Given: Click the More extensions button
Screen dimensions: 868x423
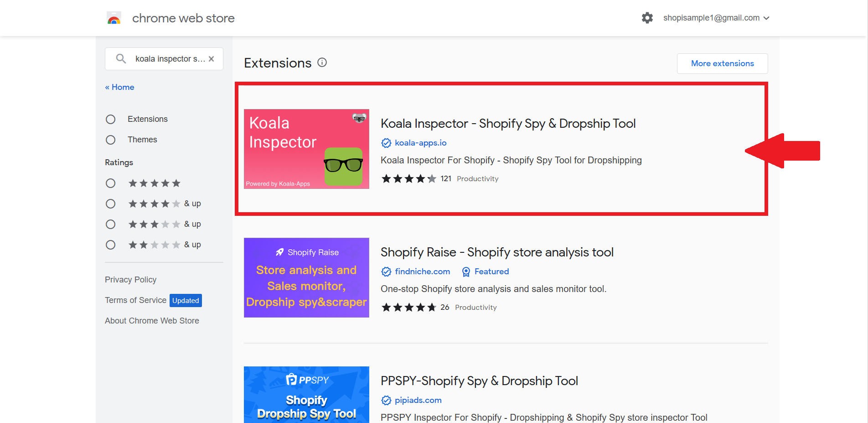Looking at the screenshot, I should click(x=722, y=63).
